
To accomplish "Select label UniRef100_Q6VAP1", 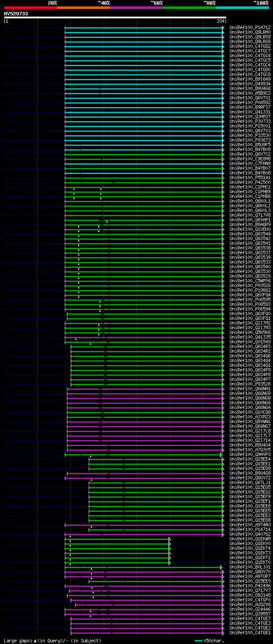I will click(250, 220).
